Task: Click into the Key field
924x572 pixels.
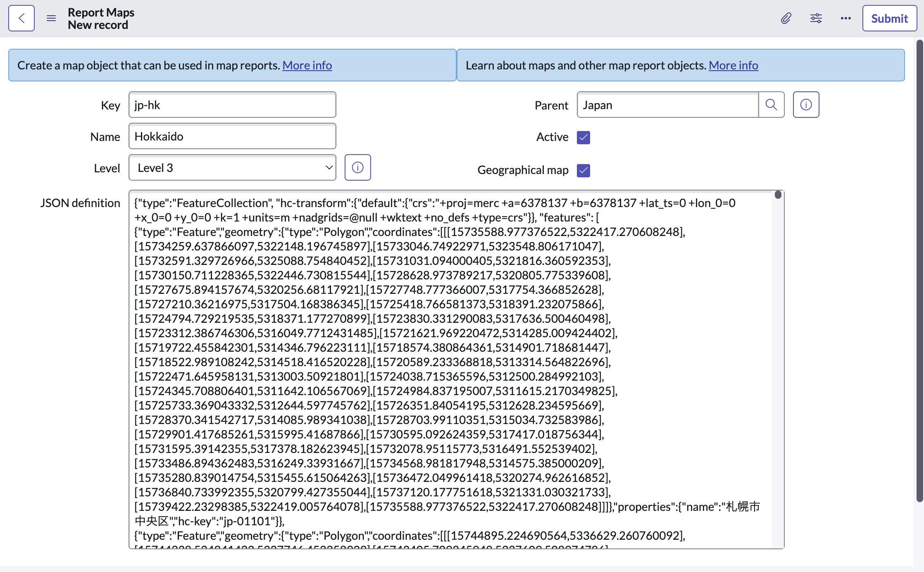Action: tap(232, 105)
